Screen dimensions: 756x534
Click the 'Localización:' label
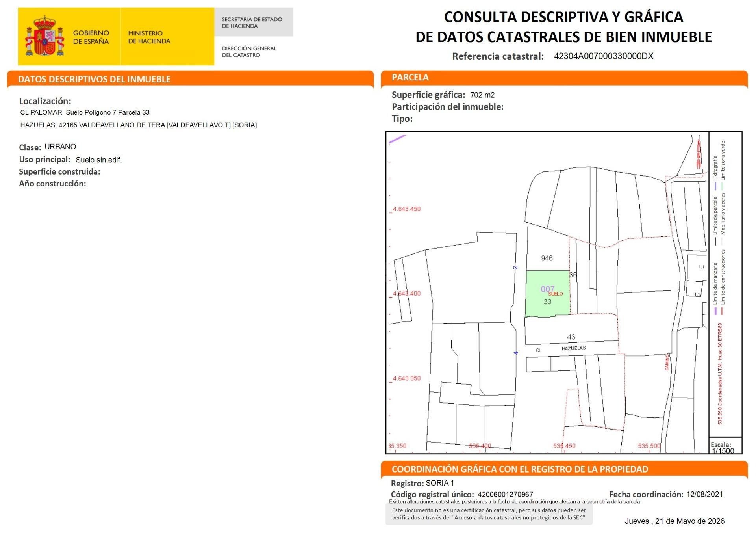pyautogui.click(x=45, y=101)
